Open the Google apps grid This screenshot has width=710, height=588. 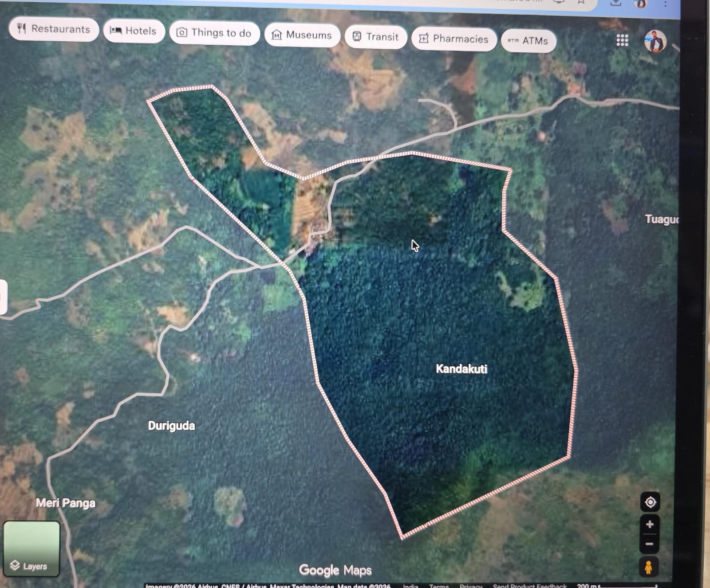[x=622, y=40]
